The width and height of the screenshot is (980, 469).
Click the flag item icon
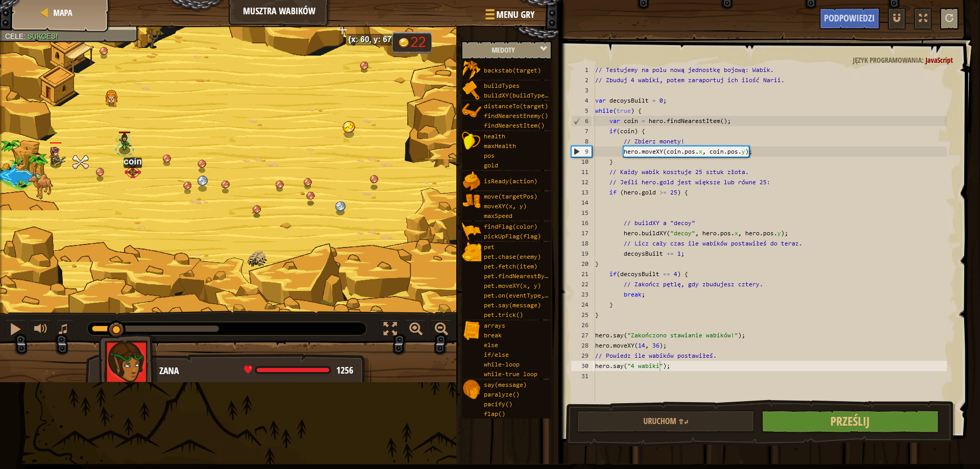click(471, 231)
